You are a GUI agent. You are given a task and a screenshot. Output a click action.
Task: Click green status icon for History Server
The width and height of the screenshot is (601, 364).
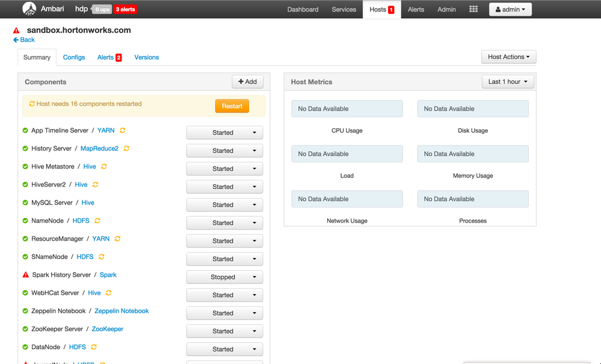(25, 148)
